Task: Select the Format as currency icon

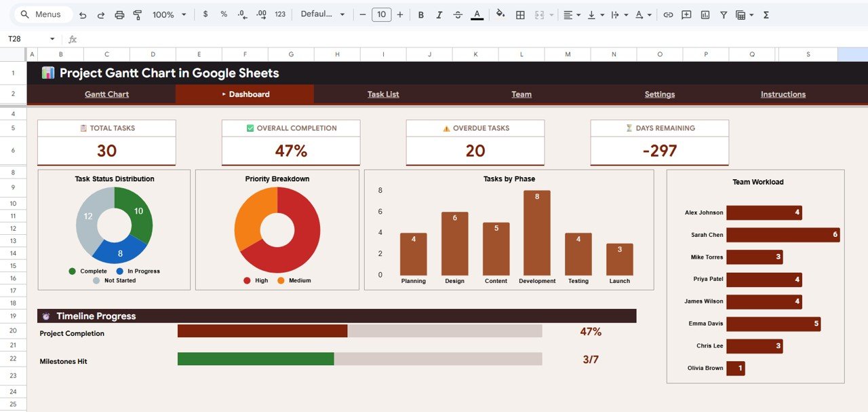Action: click(x=205, y=13)
